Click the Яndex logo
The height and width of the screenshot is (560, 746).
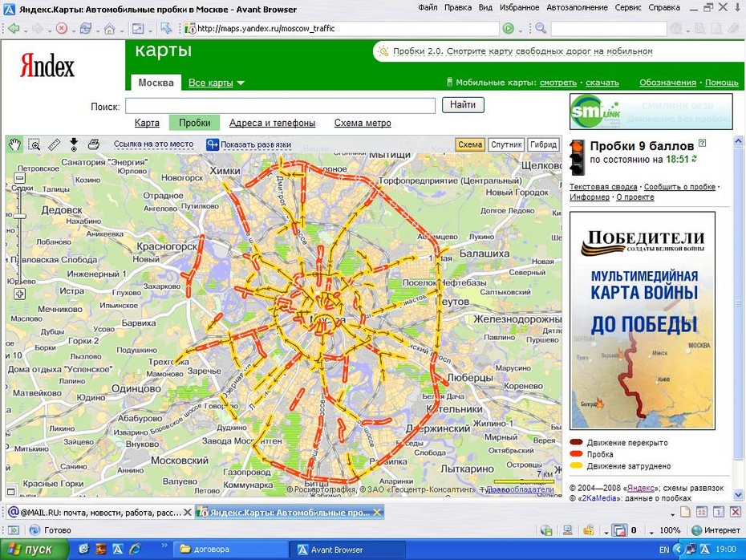(x=47, y=65)
